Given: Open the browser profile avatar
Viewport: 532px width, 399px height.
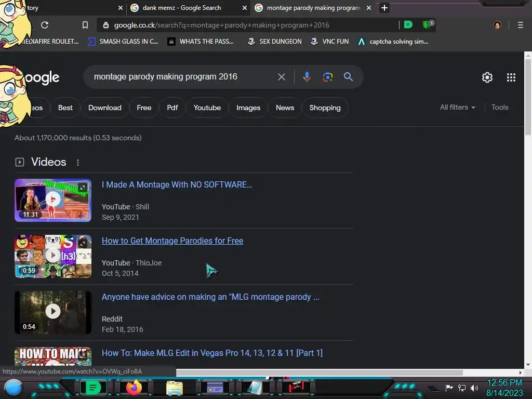Looking at the screenshot, I should pyautogui.click(x=497, y=25).
